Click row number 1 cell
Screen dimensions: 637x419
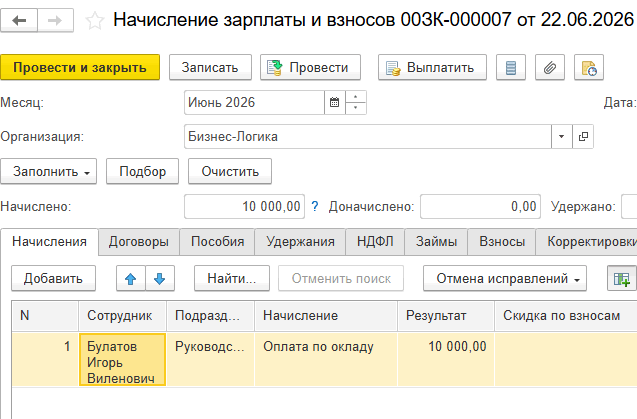pyautogui.click(x=45, y=359)
